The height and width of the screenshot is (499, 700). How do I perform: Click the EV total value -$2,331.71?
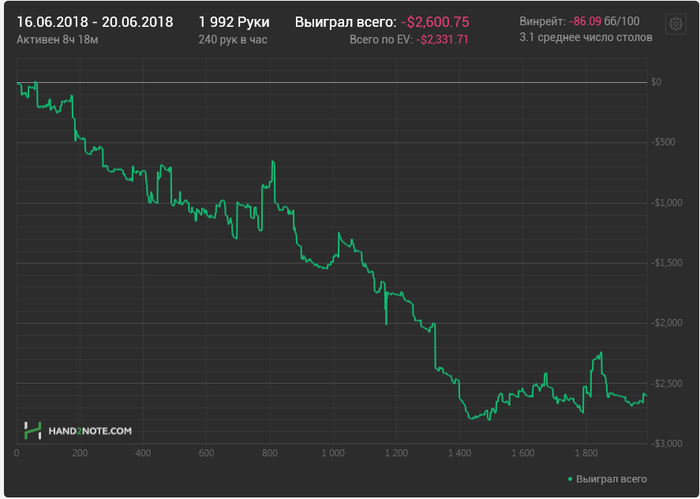(442, 40)
